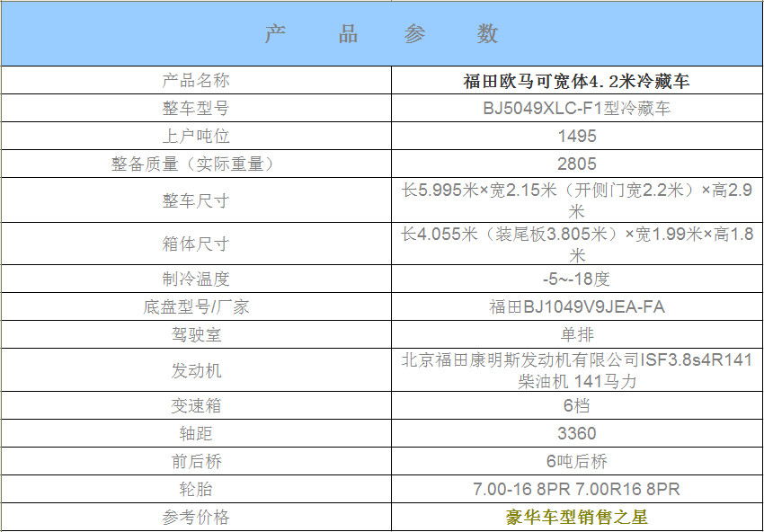764x532 pixels.
Task: Select the 箱体尺寸 label
Action: [196, 244]
